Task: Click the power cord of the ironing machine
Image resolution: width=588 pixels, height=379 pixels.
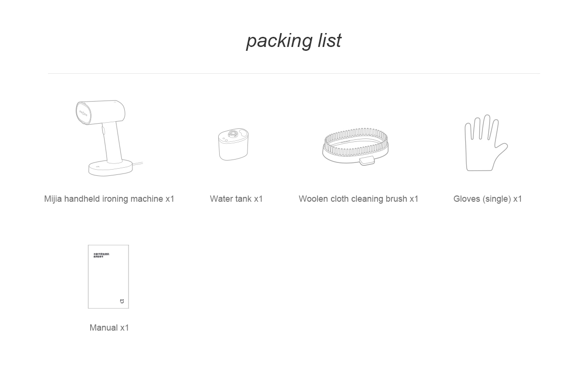Action: [138, 165]
